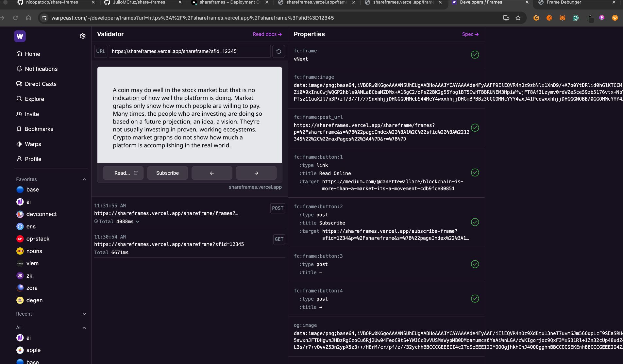Open the zk channel
Screen dimensions: 623x364
pos(25,276)
